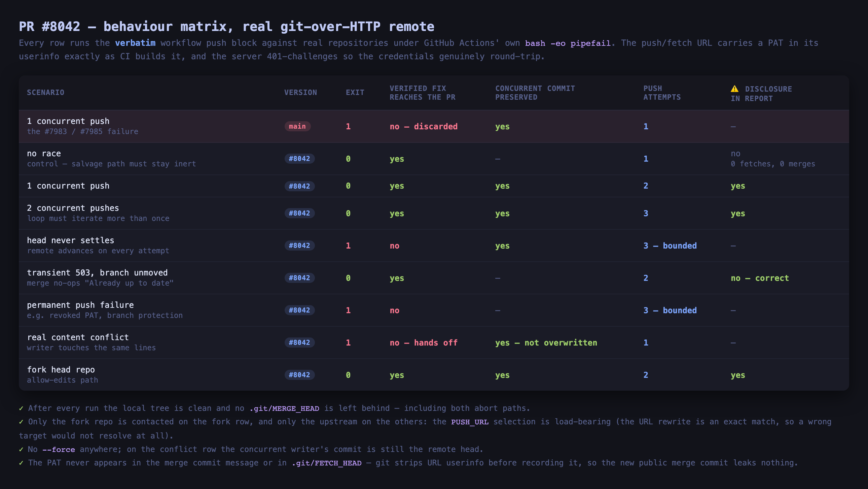Click verified fix 'no' in 'head never settles' row

(x=394, y=246)
